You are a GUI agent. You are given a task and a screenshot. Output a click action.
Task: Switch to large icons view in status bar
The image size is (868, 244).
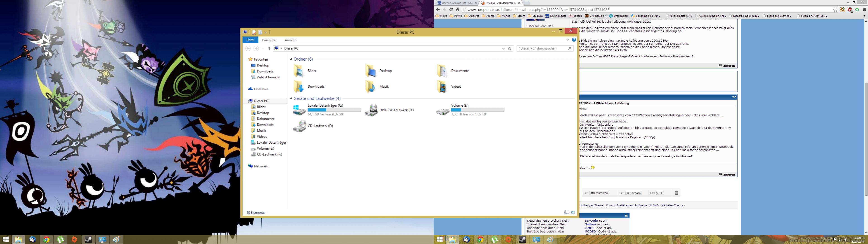pyautogui.click(x=573, y=212)
